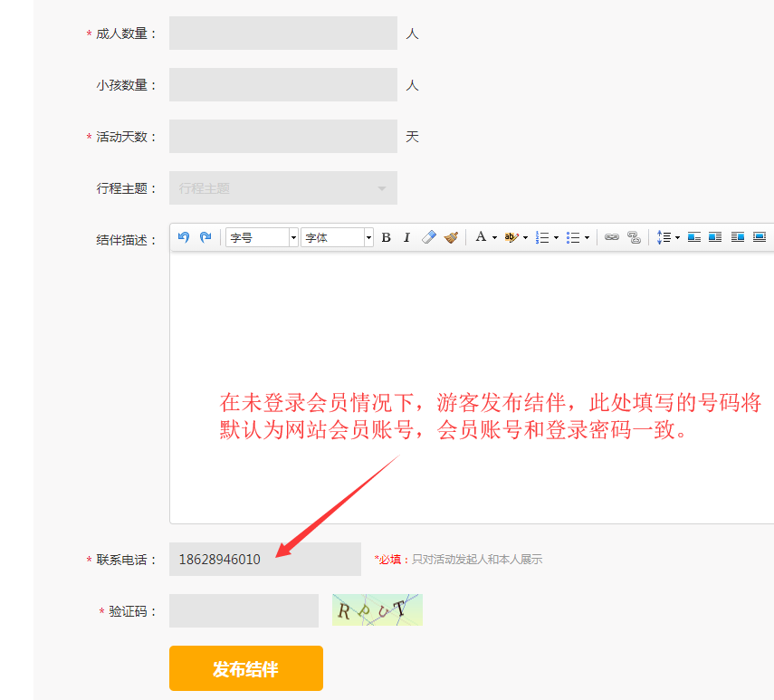This screenshot has height=700, width=774.
Task: Toggle bold formatting in the editor
Action: tap(386, 237)
